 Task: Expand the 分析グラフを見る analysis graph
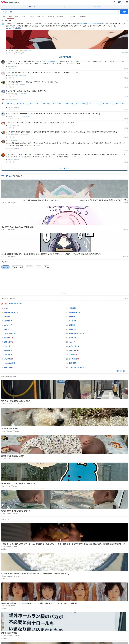tap(64, 57)
